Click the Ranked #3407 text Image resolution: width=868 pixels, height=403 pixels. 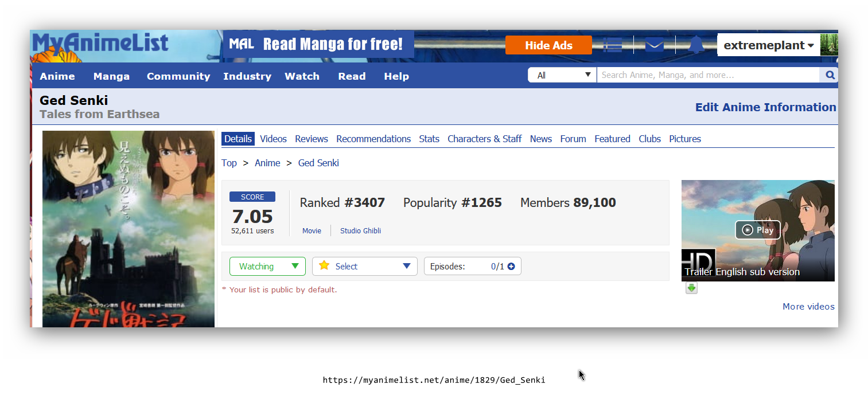342,202
